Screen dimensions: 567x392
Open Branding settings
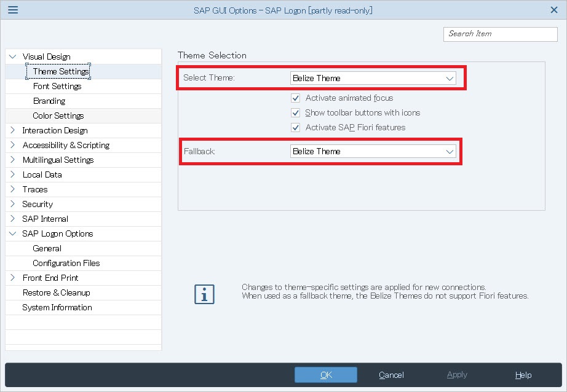tap(49, 101)
